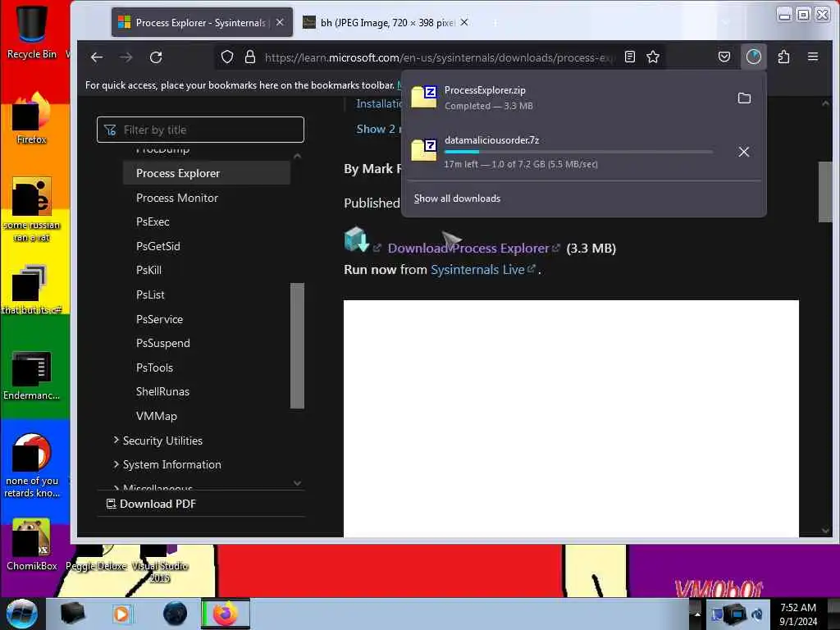Save the page to Pocket
The height and width of the screenshot is (630, 840).
[x=724, y=57]
